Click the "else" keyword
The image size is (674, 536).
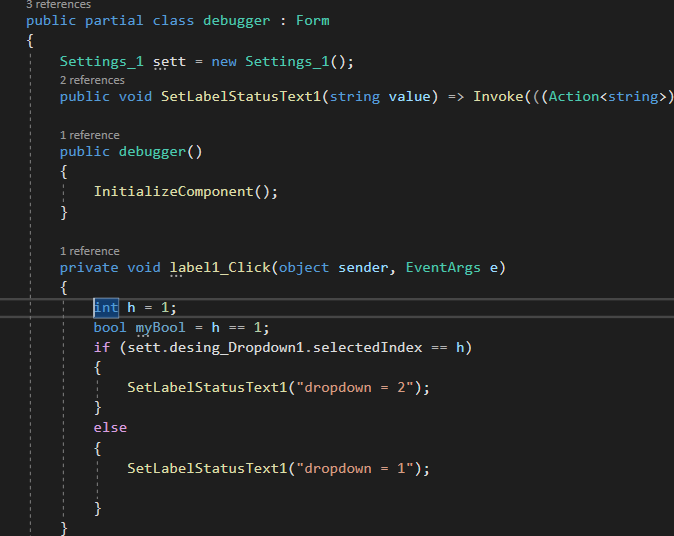coord(110,428)
